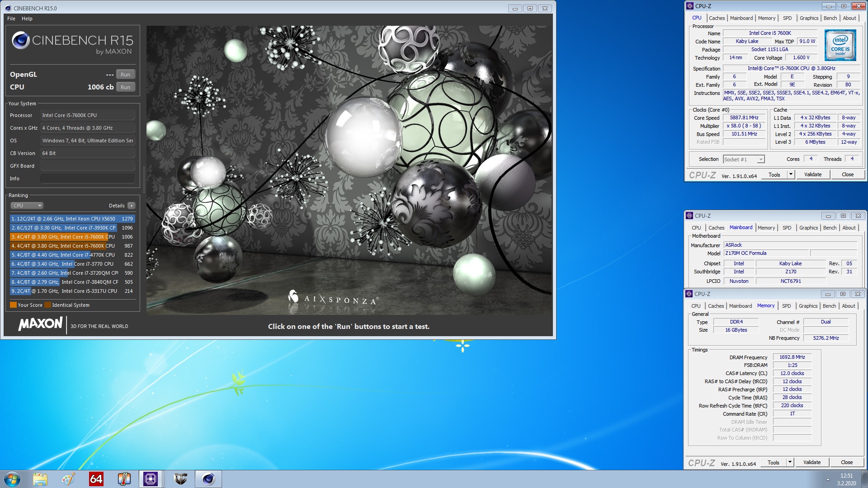Viewport: 868px width, 488px height.
Task: Open Tools dropdown arrow in top CPU-Z
Action: (x=791, y=174)
